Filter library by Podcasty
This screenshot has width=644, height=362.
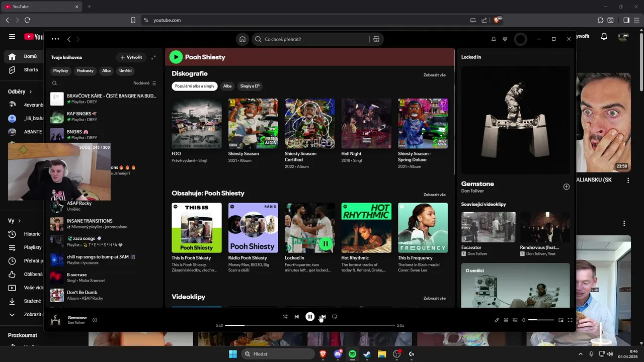[x=85, y=71]
